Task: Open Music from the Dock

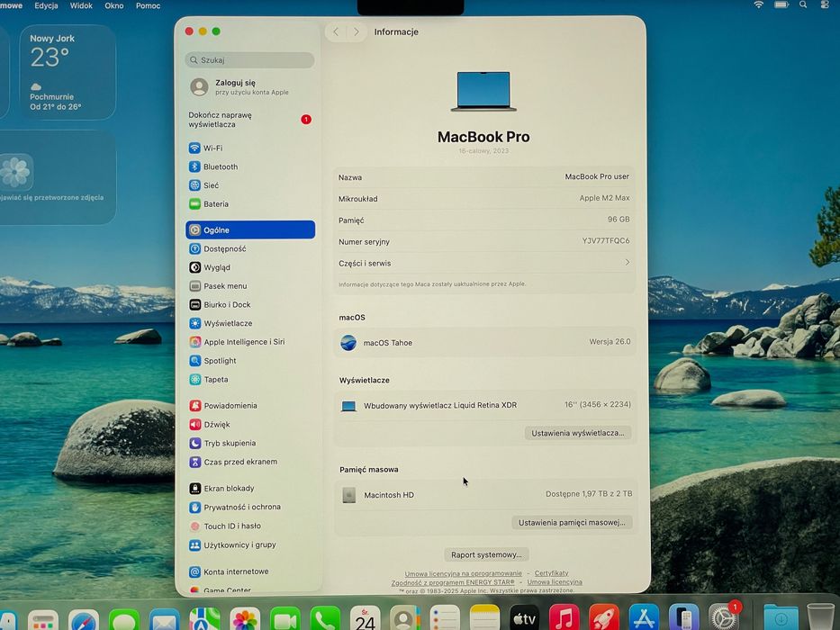Action: click(565, 617)
